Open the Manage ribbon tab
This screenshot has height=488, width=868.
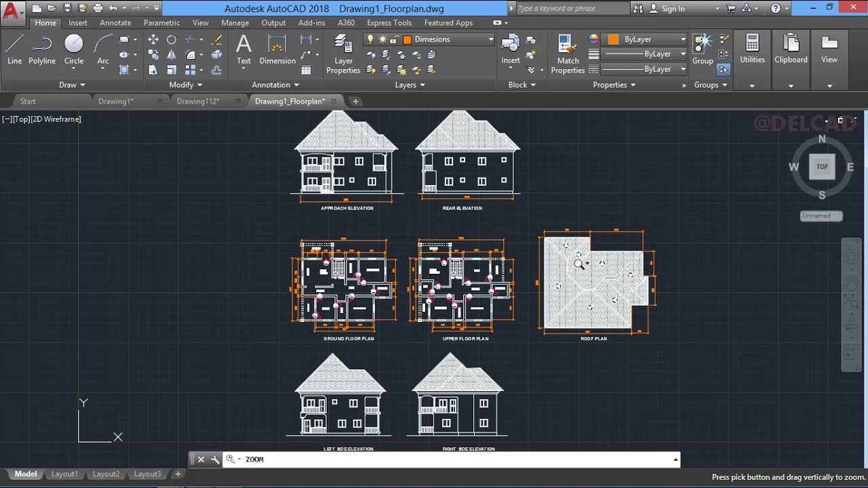235,22
